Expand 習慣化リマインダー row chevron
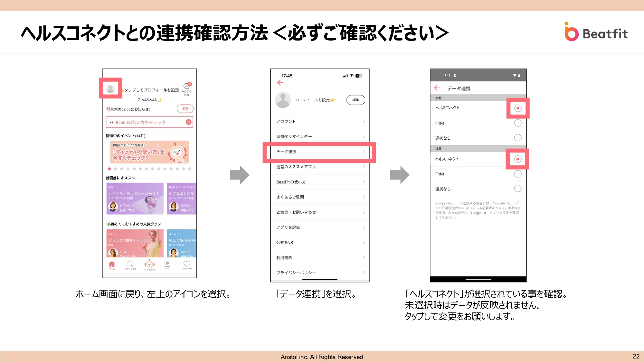Viewport: 644px width, 362px height. pos(364,136)
